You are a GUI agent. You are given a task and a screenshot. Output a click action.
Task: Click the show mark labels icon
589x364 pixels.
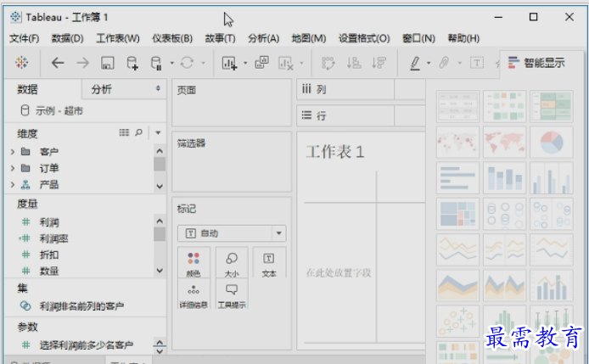point(477,62)
